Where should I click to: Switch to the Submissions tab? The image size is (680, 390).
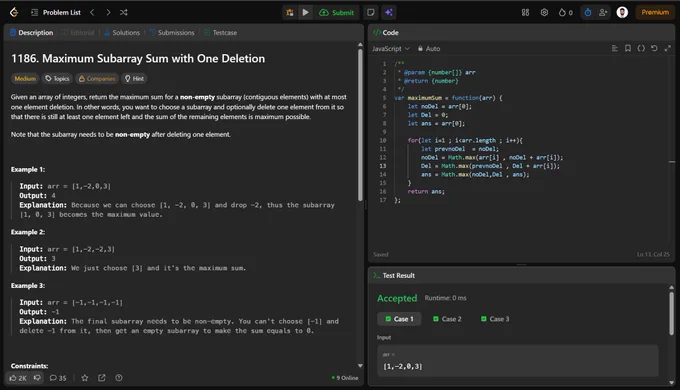point(172,33)
